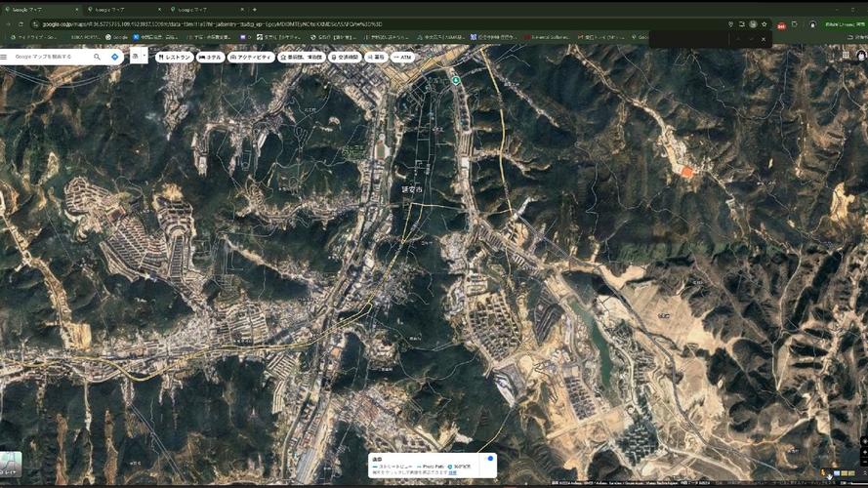Filter by アクティビティ chip
868x488 pixels.
pyautogui.click(x=251, y=58)
